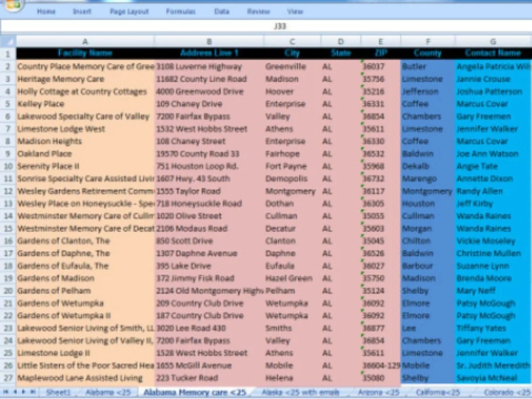Select column A header
The width and height of the screenshot is (532, 399).
click(x=85, y=41)
